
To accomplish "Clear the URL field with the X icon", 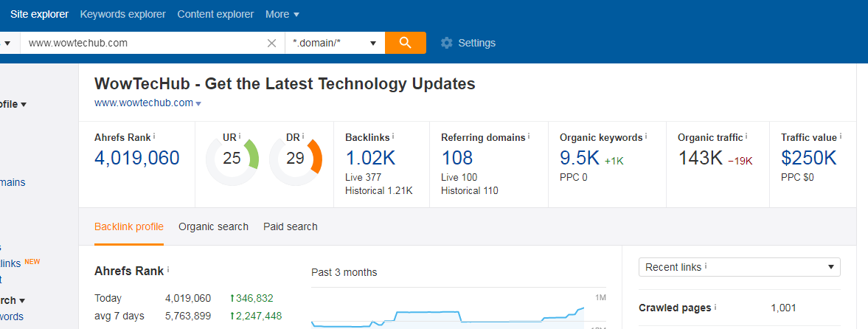I will pos(271,43).
